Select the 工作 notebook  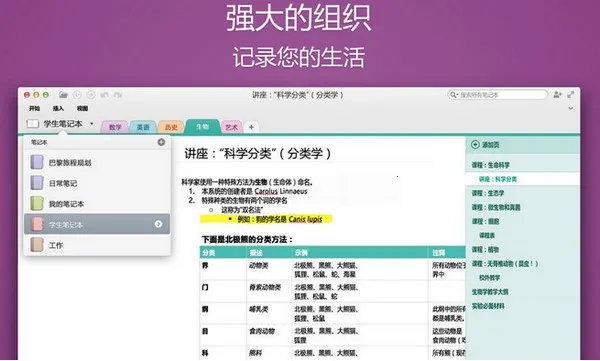click(97, 245)
